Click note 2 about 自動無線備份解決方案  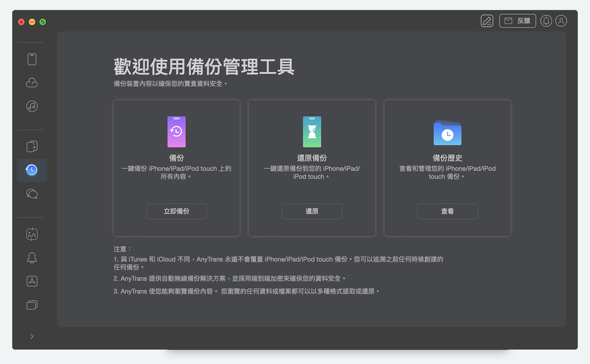[x=230, y=278]
